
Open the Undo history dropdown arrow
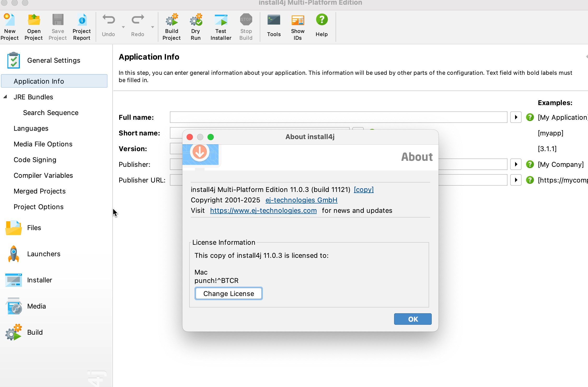[x=123, y=27]
